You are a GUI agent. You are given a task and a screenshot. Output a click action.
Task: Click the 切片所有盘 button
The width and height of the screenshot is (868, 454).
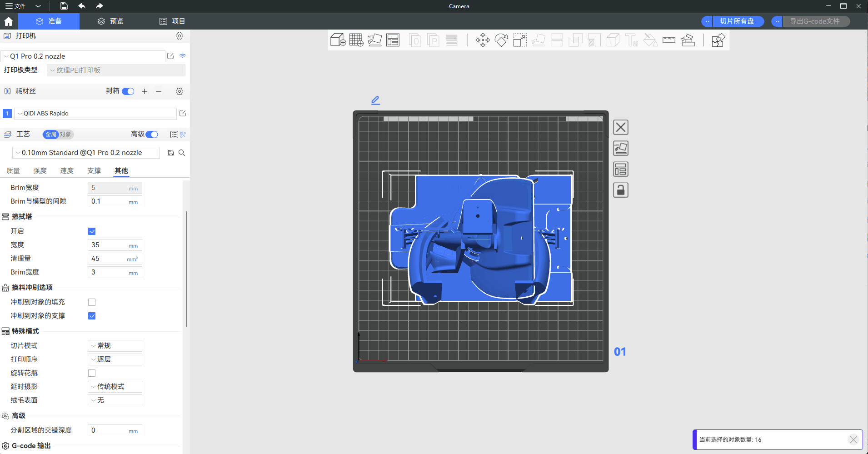pyautogui.click(x=737, y=21)
